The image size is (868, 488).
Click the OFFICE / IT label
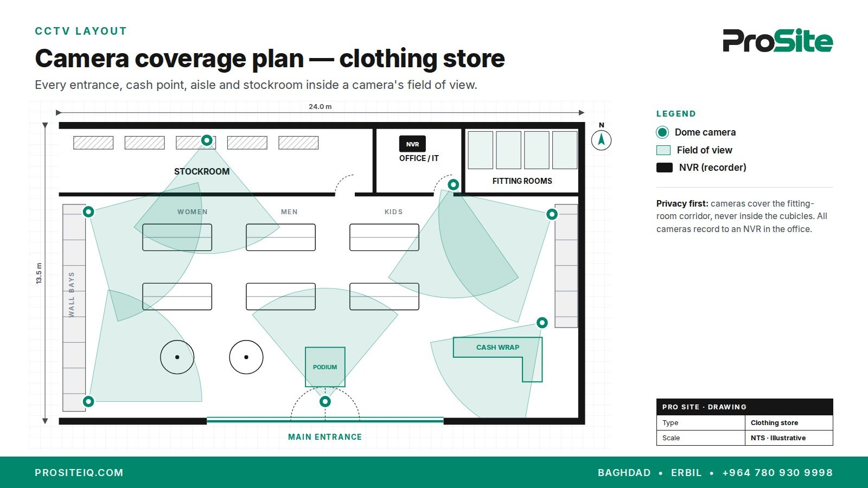coord(419,158)
